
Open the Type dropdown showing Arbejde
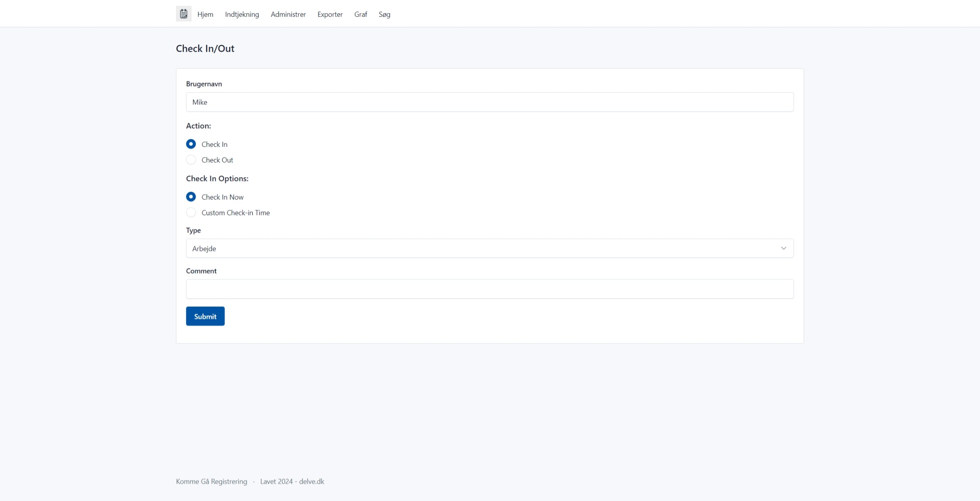tap(490, 248)
